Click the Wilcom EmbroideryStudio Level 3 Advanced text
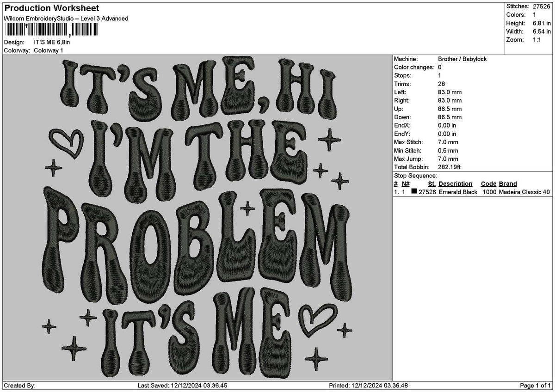Screen dimensions: 555x392 pos(66,18)
